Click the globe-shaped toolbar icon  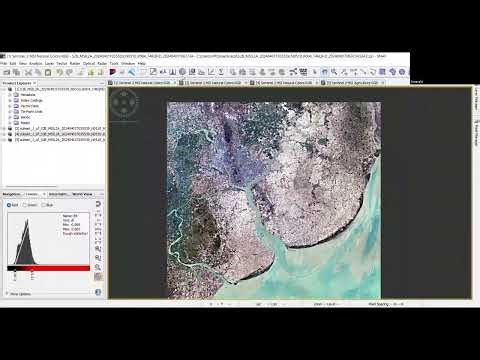182,72
